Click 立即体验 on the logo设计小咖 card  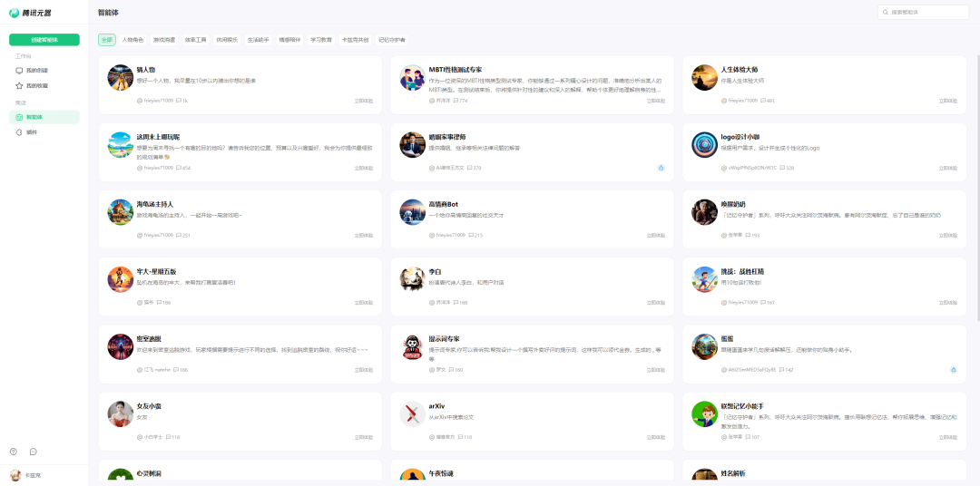coord(948,168)
